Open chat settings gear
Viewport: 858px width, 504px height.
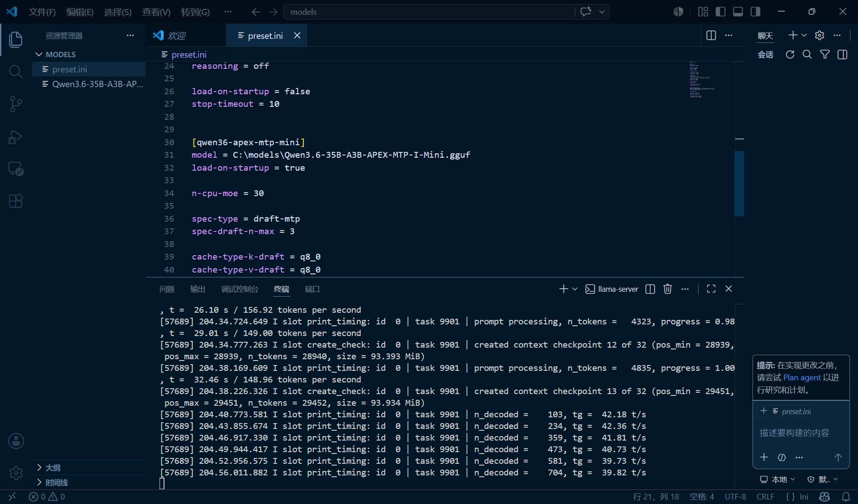click(820, 35)
